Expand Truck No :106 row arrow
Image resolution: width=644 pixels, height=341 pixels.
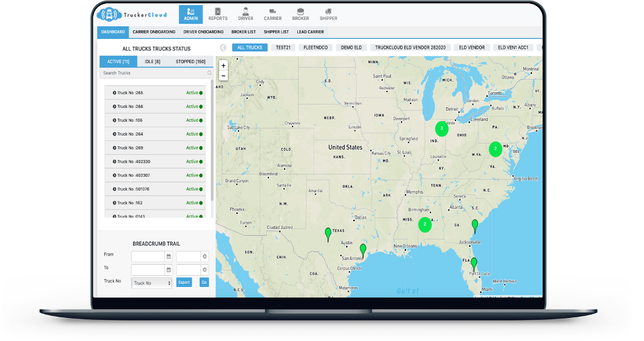(x=114, y=120)
